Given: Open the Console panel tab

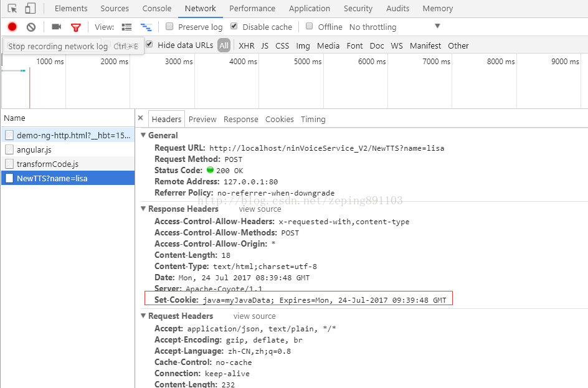Looking at the screenshot, I should click(x=157, y=8).
